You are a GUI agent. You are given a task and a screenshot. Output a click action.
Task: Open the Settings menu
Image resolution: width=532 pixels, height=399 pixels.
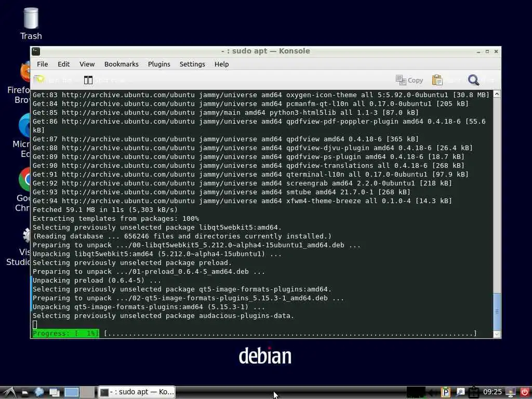[x=192, y=64]
